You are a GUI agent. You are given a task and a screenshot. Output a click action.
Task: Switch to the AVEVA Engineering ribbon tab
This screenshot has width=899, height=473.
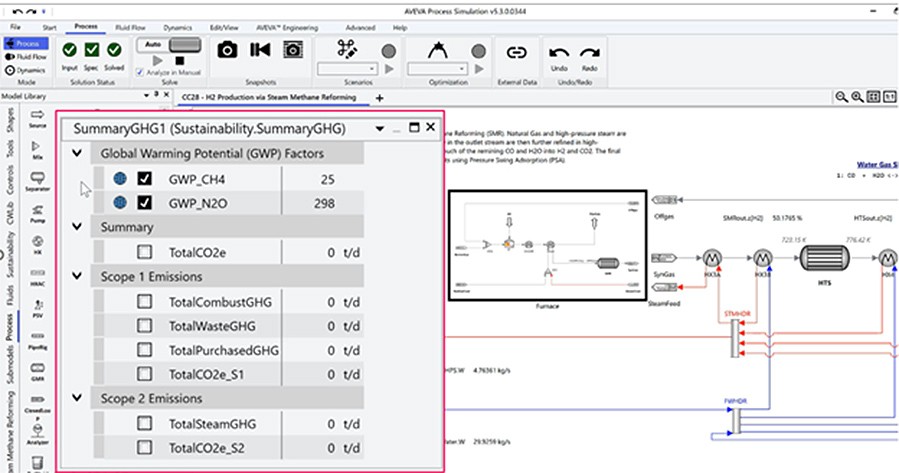coord(287,27)
